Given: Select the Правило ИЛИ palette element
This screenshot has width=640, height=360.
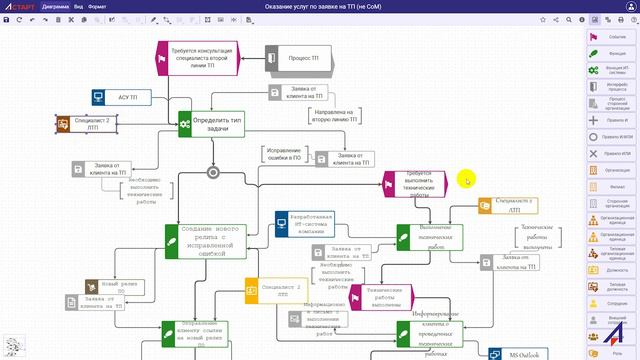Looking at the screenshot, I should point(611,154).
